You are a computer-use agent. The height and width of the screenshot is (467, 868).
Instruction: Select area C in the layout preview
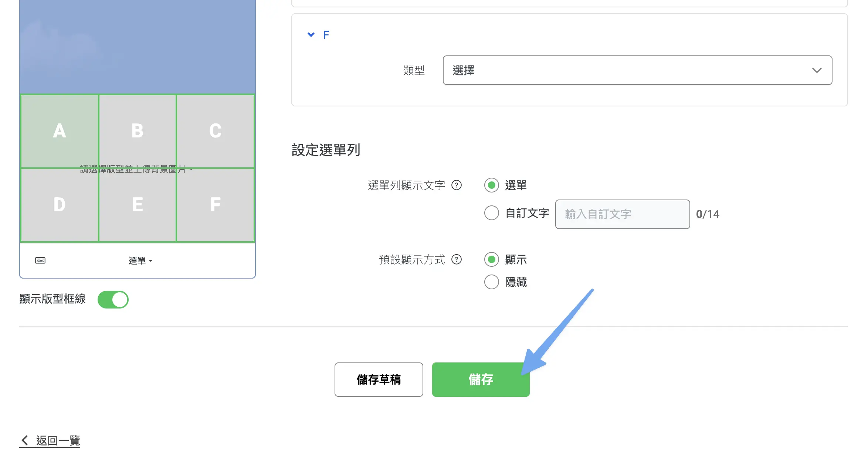tap(216, 131)
